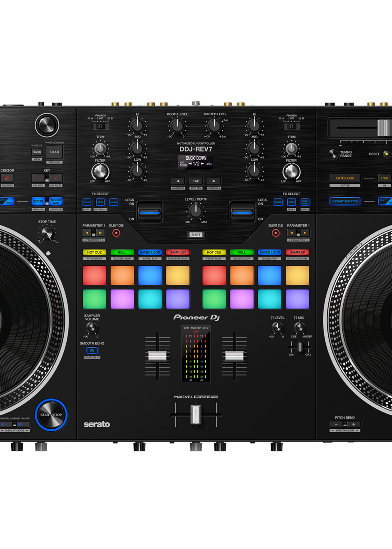
Task: Click the LOAD button
Action: [54, 152]
